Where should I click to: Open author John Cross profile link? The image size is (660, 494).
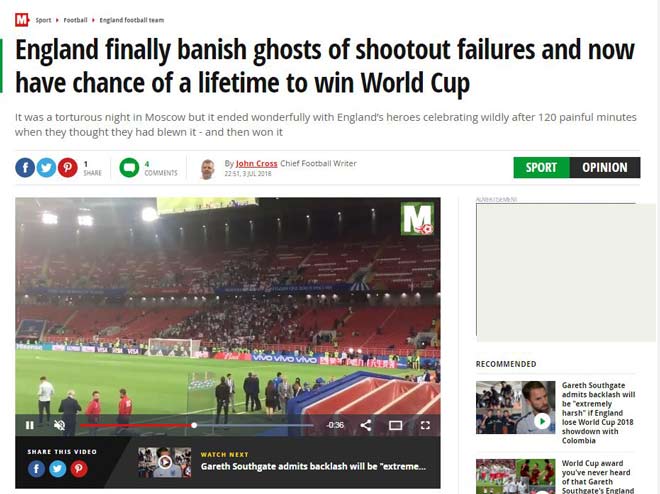click(256, 163)
